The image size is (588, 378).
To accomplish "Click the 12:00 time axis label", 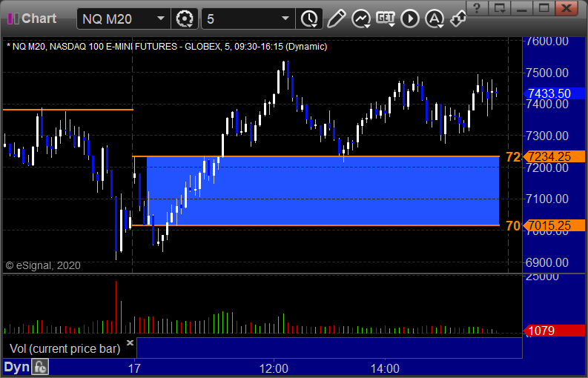I will [274, 368].
